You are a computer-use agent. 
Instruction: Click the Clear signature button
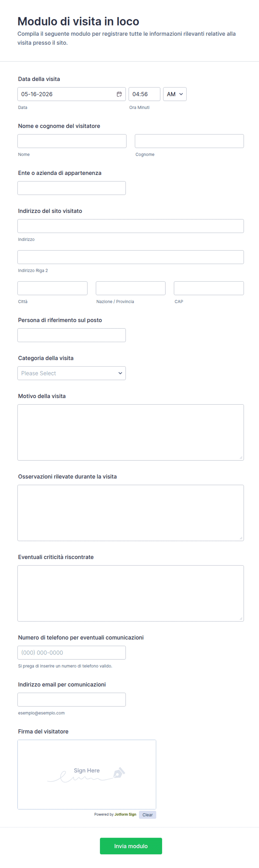(x=148, y=815)
